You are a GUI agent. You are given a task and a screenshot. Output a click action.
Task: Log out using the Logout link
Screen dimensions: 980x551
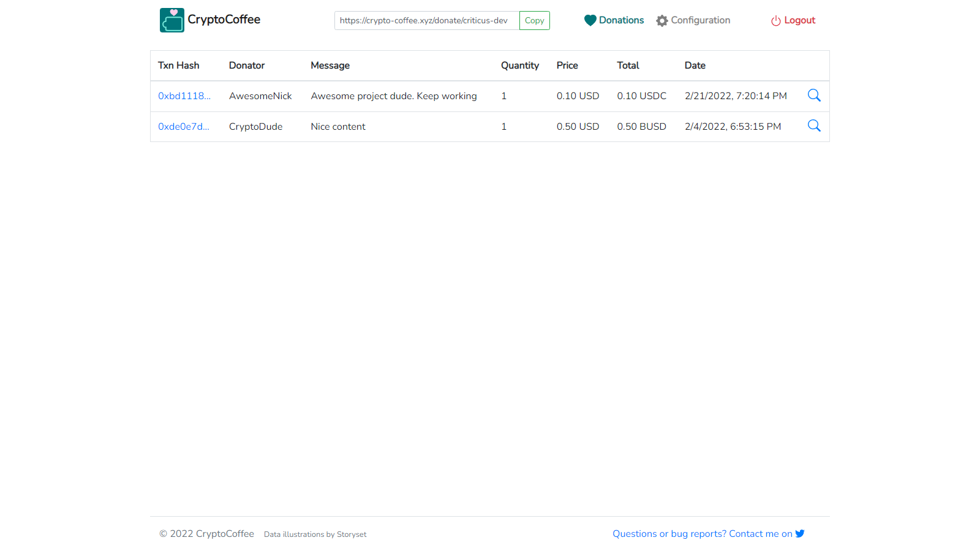point(800,20)
